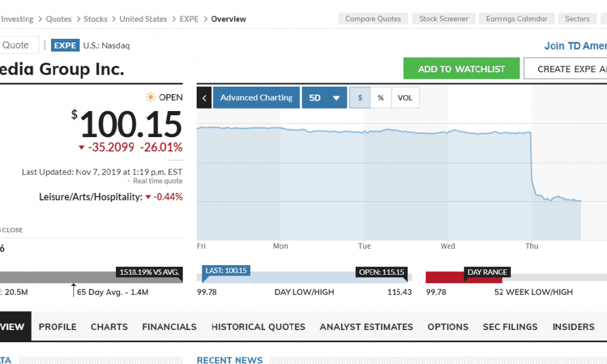Click the -35.2099 price change value
The width and height of the screenshot is (607, 364).
pyautogui.click(x=111, y=147)
